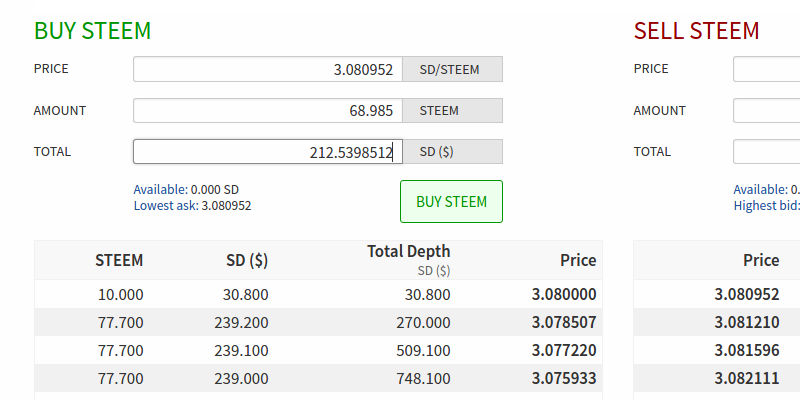Click the SD ($) unit label beside total
The height and width of the screenshot is (400, 800).
pos(452,152)
